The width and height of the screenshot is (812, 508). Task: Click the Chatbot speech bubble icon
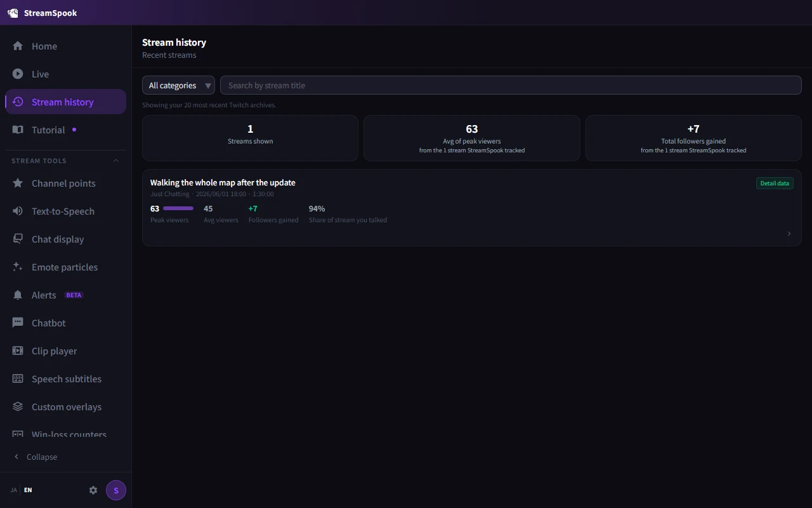point(18,323)
